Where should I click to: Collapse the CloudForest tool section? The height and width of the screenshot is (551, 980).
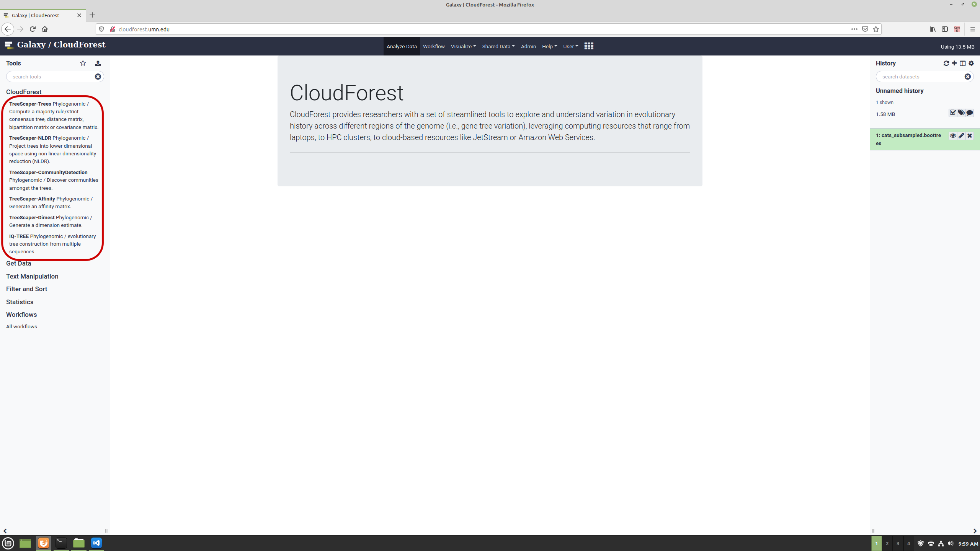tap(24, 92)
